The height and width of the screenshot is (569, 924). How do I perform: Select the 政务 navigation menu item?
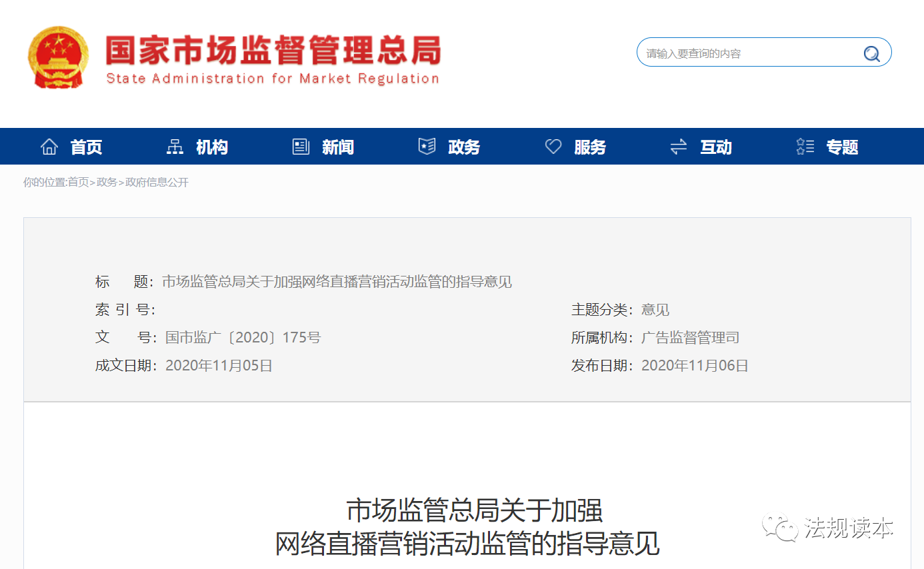coord(464,147)
